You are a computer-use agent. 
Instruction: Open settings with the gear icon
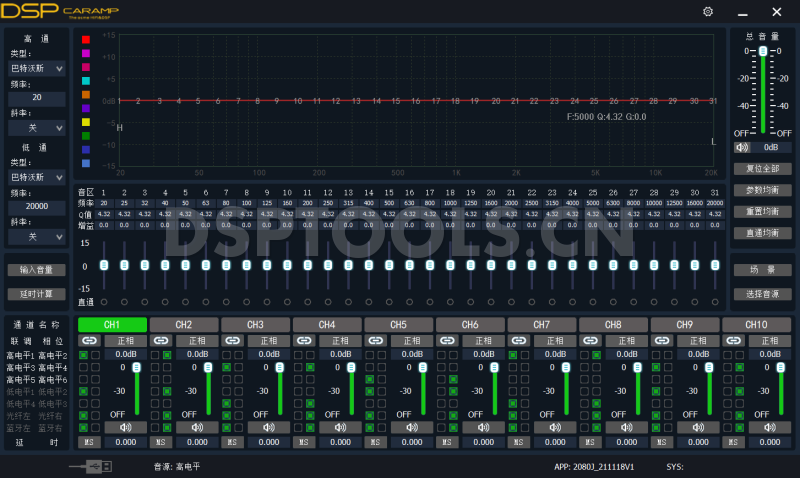(708, 12)
